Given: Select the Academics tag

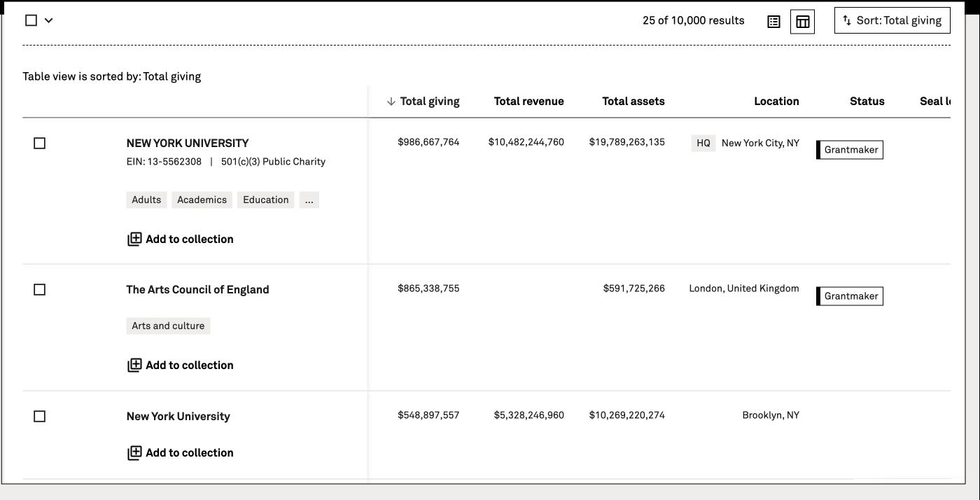Looking at the screenshot, I should 202,200.
